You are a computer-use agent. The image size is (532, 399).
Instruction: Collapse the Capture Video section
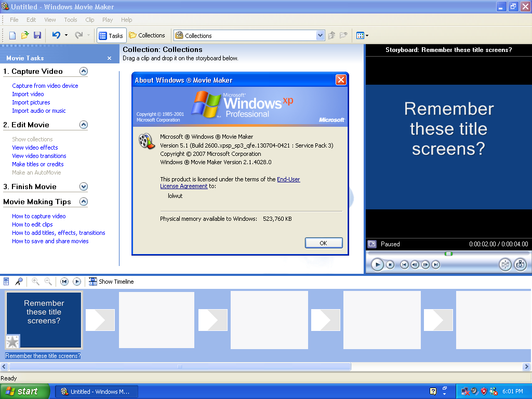point(84,71)
